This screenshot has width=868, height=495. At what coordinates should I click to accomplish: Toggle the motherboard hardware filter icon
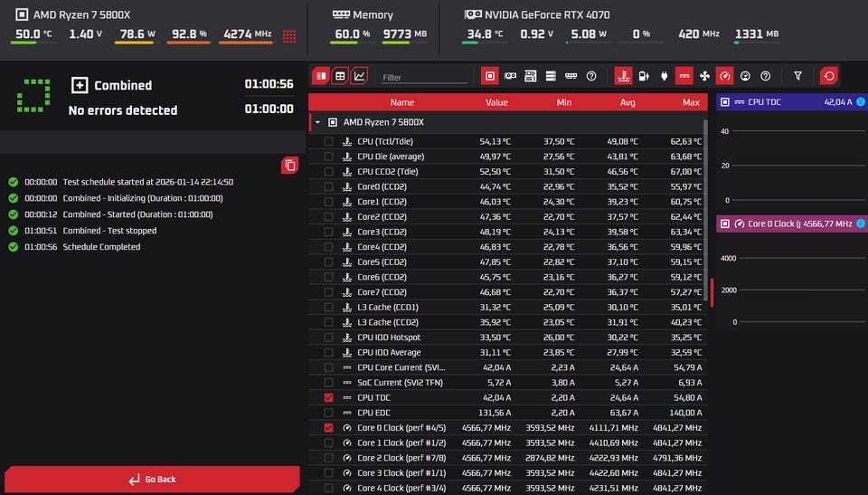click(x=531, y=76)
